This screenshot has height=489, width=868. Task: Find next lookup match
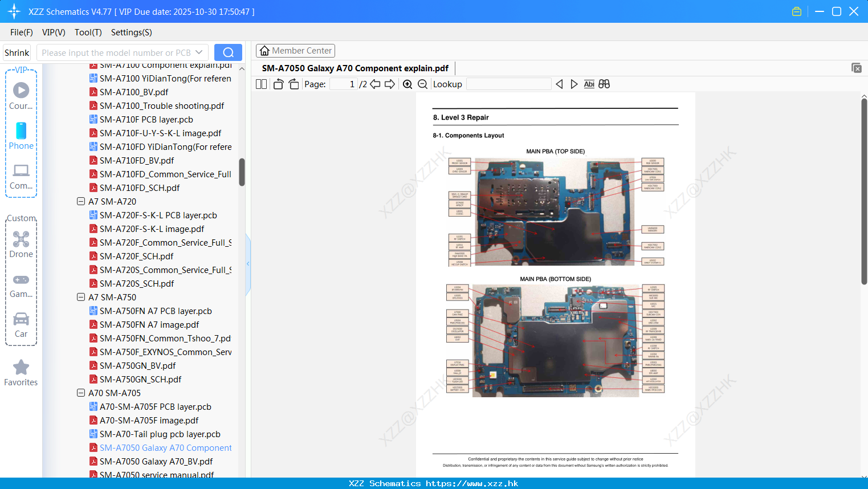point(574,84)
